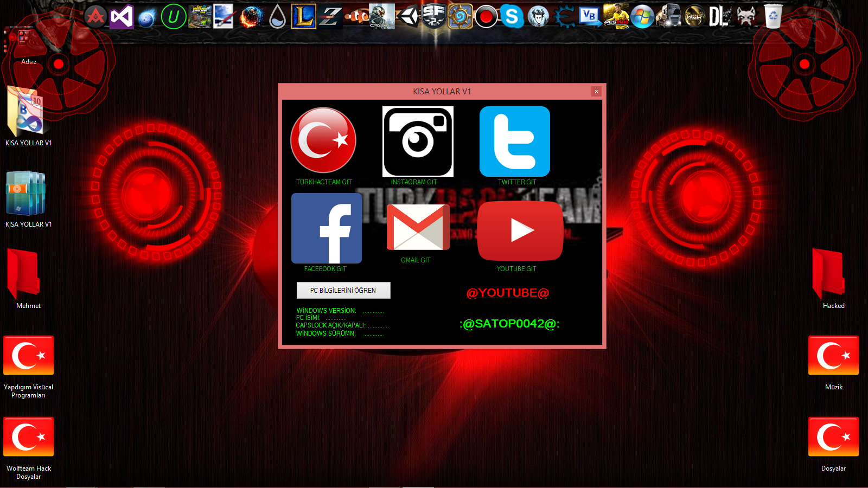Launch the truck simulator dock icon
Screen dimensions: 868x488
[668, 17]
